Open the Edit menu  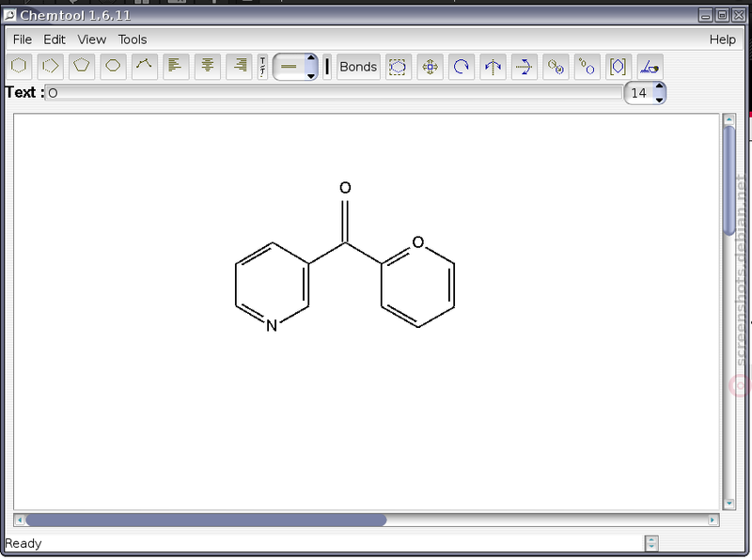[55, 39]
